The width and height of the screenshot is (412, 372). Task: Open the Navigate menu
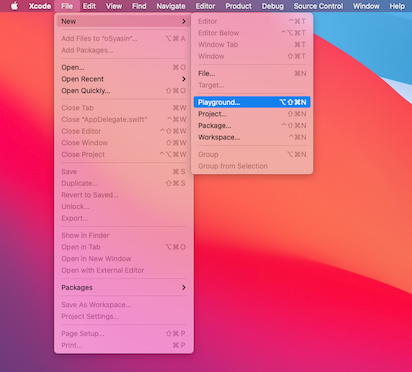click(x=171, y=6)
